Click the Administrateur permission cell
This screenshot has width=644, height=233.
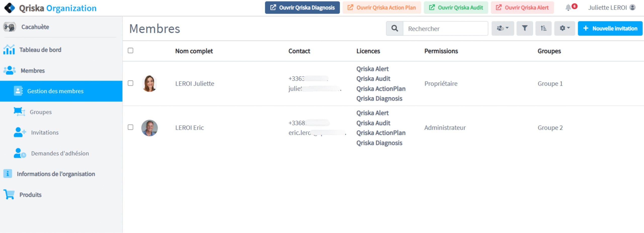point(445,128)
